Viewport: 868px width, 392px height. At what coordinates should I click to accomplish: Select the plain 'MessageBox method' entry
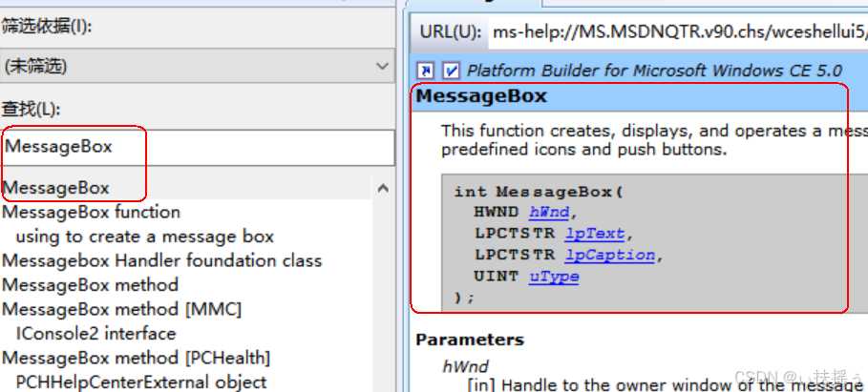90,285
